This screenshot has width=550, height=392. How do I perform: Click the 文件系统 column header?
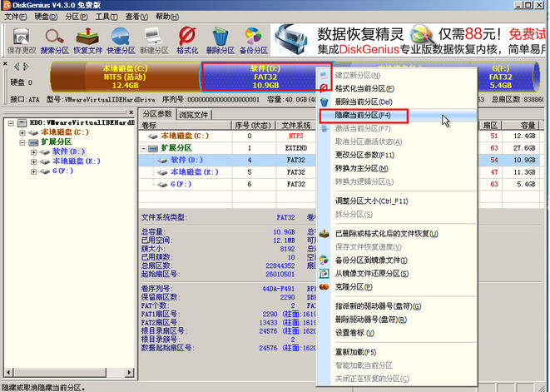click(296, 126)
